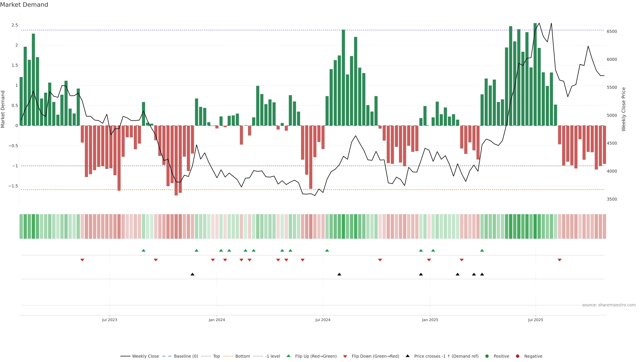
Task: Click green Flip Up triangle in legend
Action: pyautogui.click(x=288, y=356)
